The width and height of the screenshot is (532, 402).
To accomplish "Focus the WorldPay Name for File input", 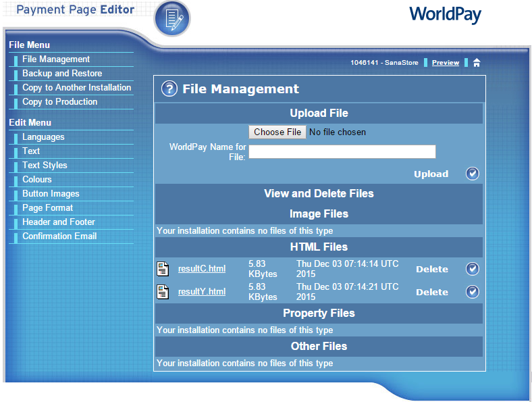I will (x=342, y=151).
